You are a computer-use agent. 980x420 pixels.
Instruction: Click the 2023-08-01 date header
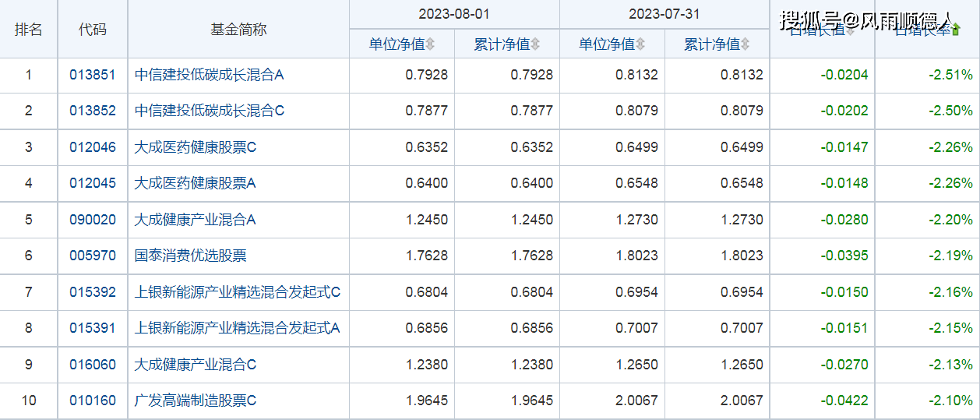pyautogui.click(x=454, y=14)
